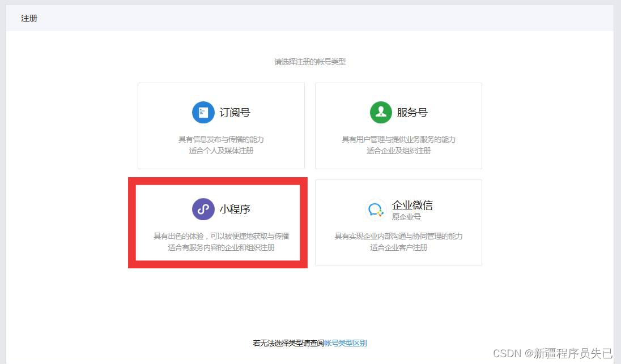The height and width of the screenshot is (364, 621).
Task: Click the blue 订阅号 document icon
Action: (203, 112)
